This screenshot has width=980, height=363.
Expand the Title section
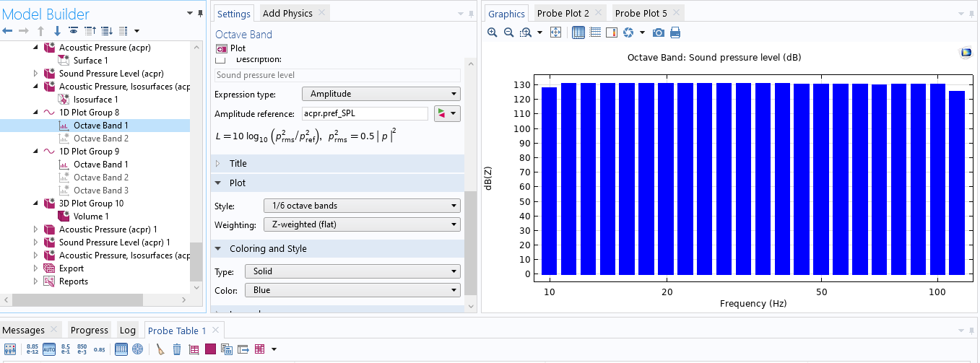pyautogui.click(x=238, y=164)
